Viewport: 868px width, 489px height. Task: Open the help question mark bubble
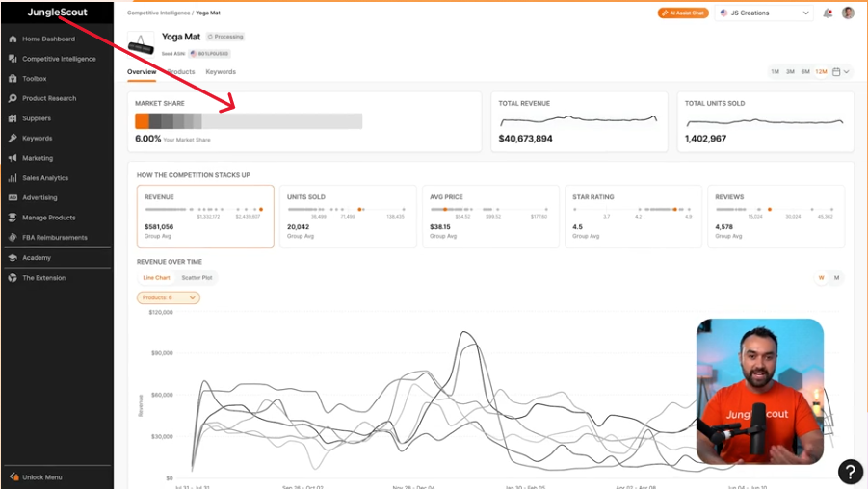tap(851, 472)
